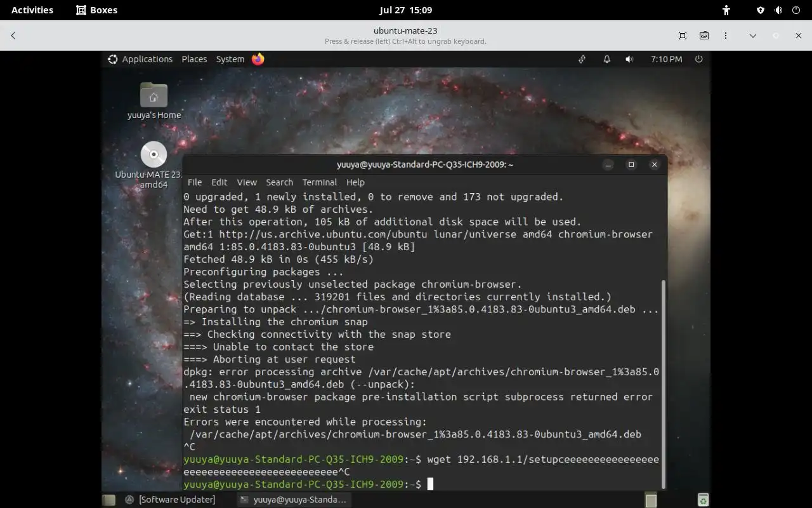
Task: Click 'Installing the chromium snap' line
Action: (275, 322)
